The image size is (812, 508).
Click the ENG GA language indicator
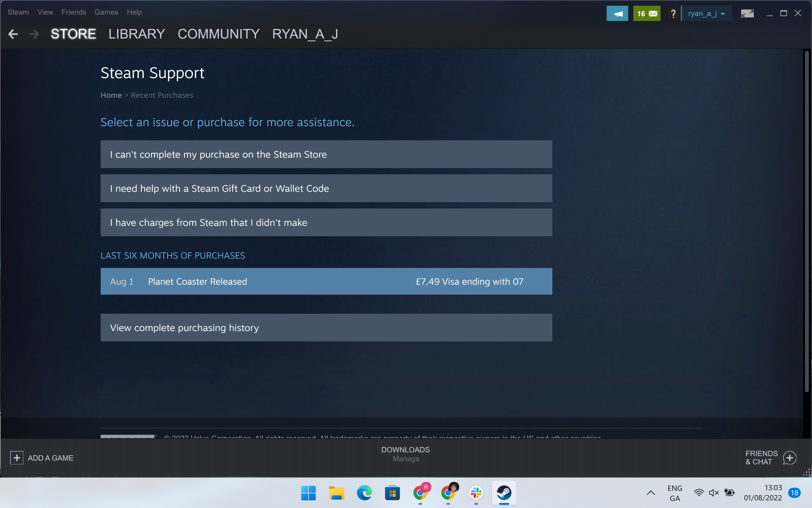click(675, 493)
